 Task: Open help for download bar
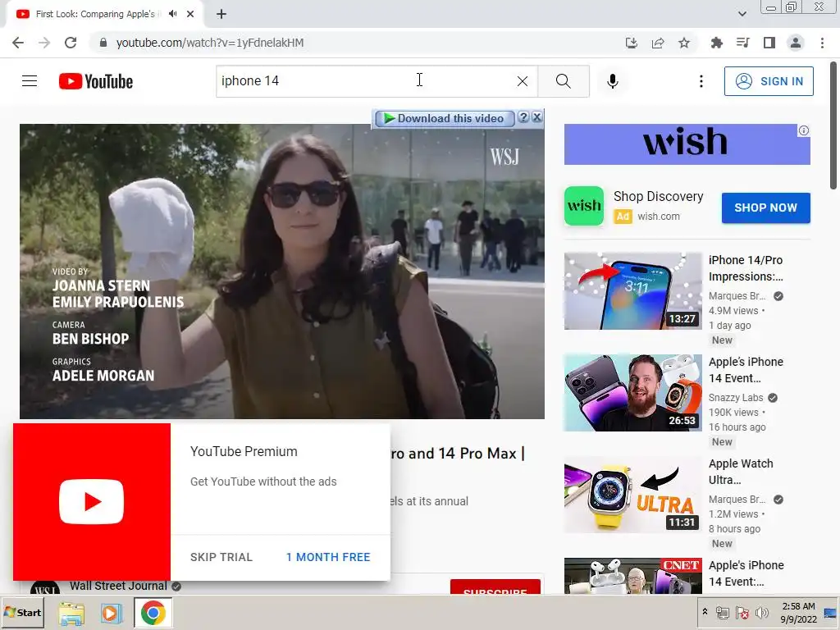[524, 117]
